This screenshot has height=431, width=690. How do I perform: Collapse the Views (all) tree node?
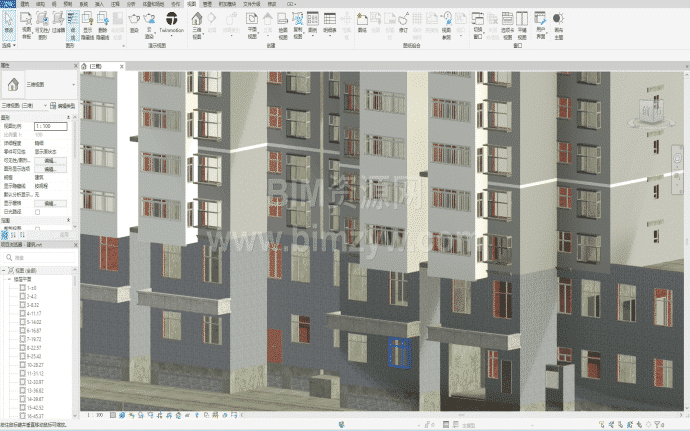pos(4,270)
